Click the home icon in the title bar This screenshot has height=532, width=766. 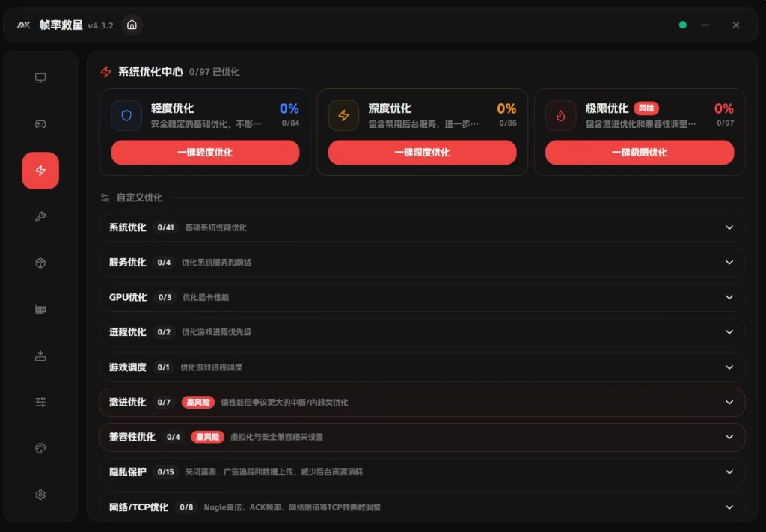tap(132, 25)
